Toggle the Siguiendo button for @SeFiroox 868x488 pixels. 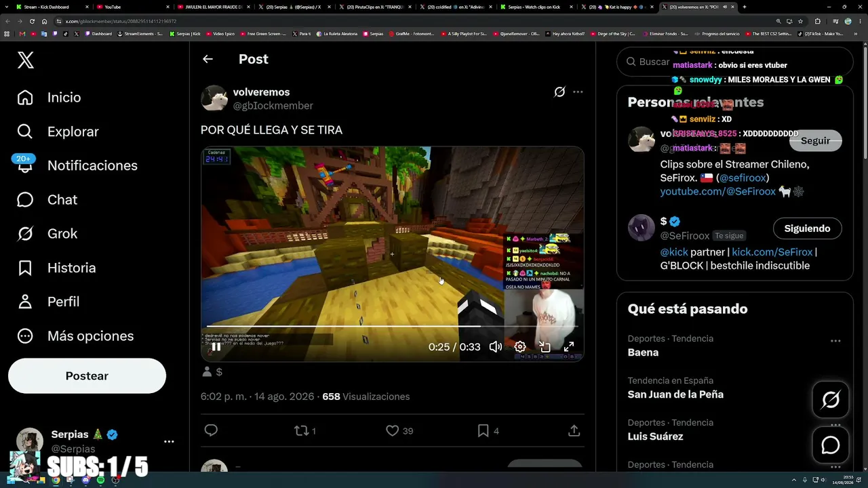808,228
